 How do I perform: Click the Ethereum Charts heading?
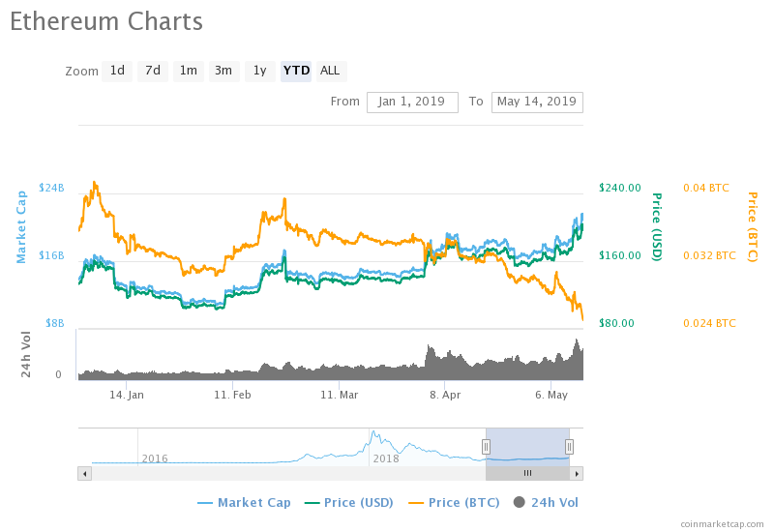pyautogui.click(x=106, y=21)
